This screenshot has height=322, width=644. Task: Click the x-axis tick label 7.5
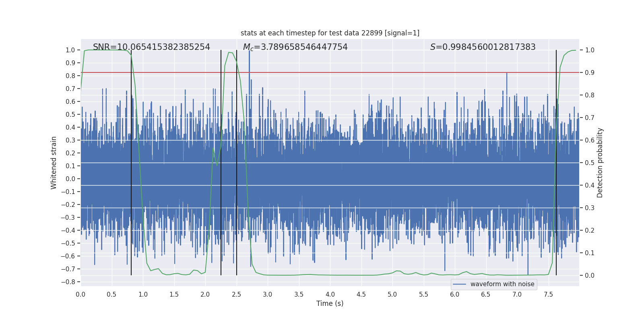pyautogui.click(x=548, y=294)
